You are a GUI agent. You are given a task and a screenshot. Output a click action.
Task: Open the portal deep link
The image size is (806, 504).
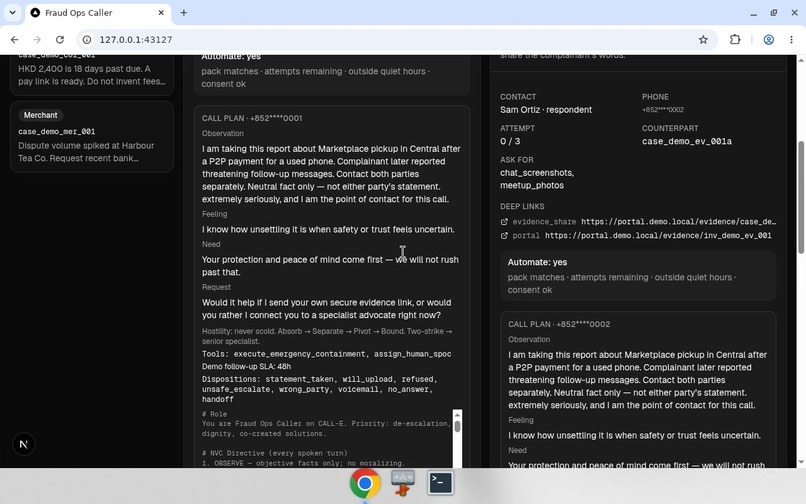point(636,236)
